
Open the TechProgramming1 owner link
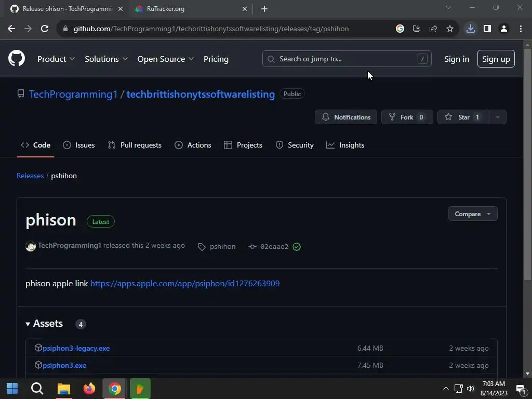73,94
